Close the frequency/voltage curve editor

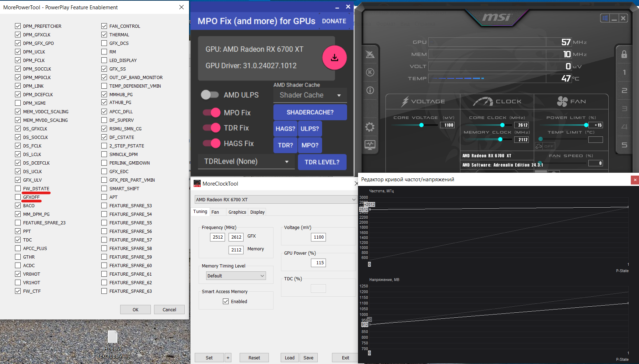click(635, 180)
